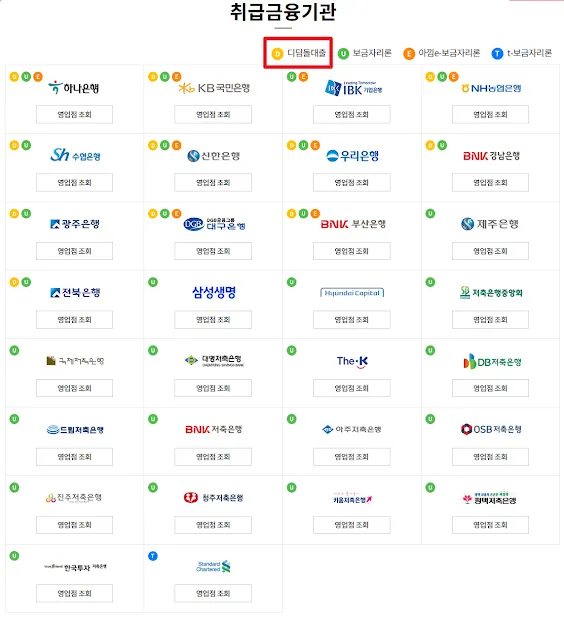The image size is (564, 619).
Task: Click 영업점 조회 under 한국투자저축은행
Action: pos(75,593)
